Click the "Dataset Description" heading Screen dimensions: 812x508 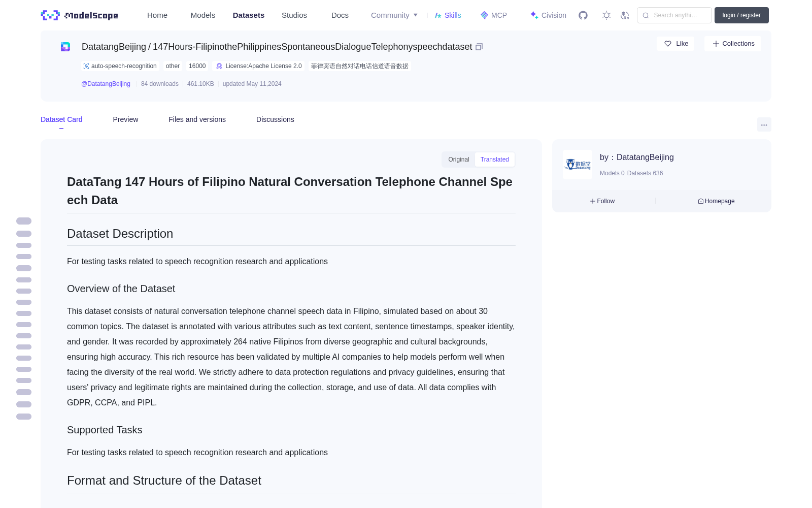coord(120,234)
